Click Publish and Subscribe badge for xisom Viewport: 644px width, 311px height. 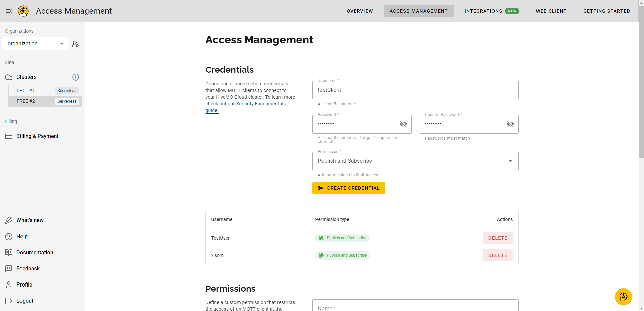pyautogui.click(x=342, y=255)
